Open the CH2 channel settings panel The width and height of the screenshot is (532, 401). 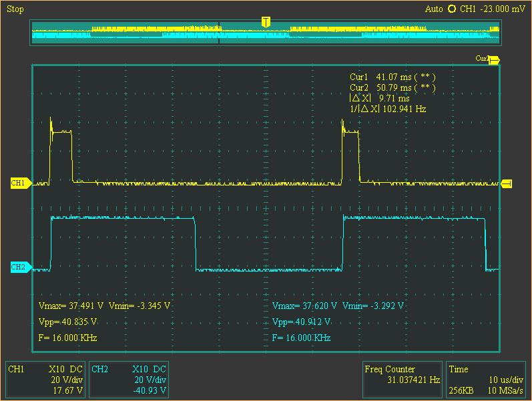click(128, 379)
